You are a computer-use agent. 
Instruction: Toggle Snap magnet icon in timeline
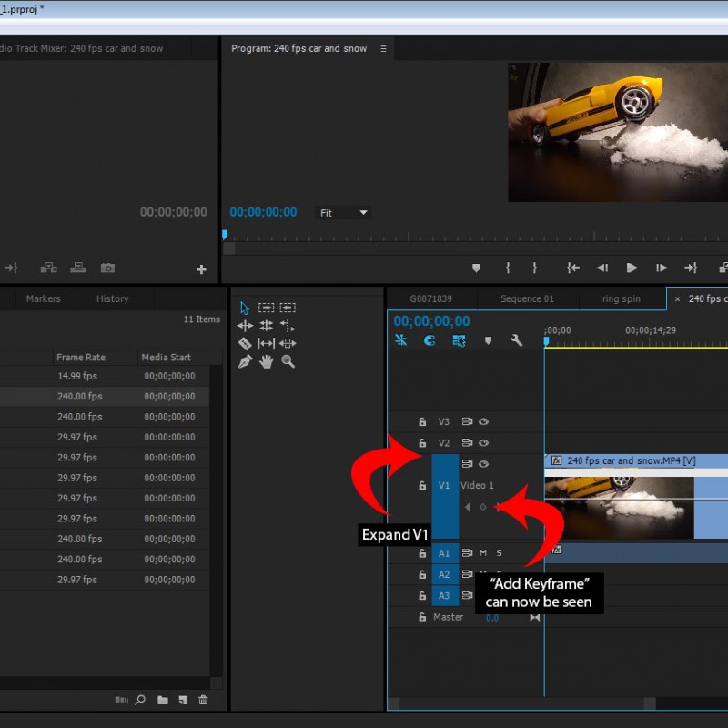click(x=430, y=340)
